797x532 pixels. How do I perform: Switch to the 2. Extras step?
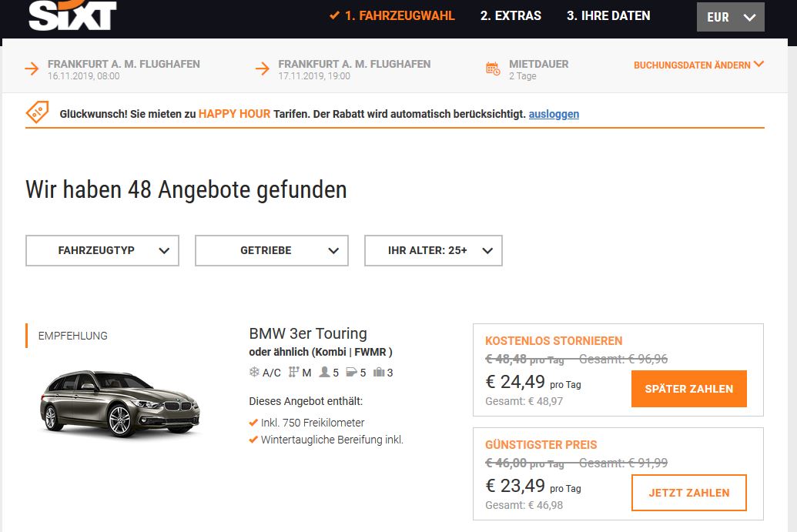click(511, 15)
